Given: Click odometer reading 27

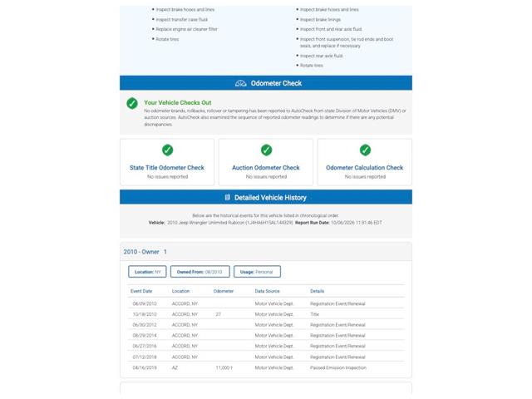Looking at the screenshot, I should pos(218,314).
